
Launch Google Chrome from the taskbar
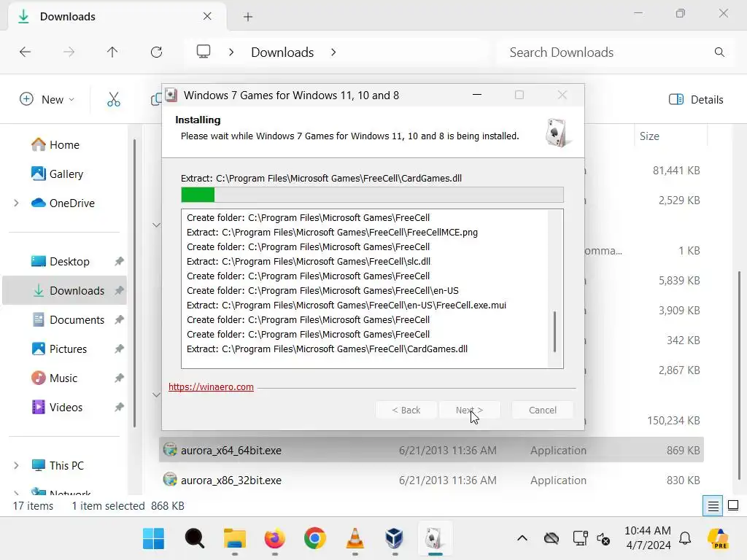tap(315, 539)
